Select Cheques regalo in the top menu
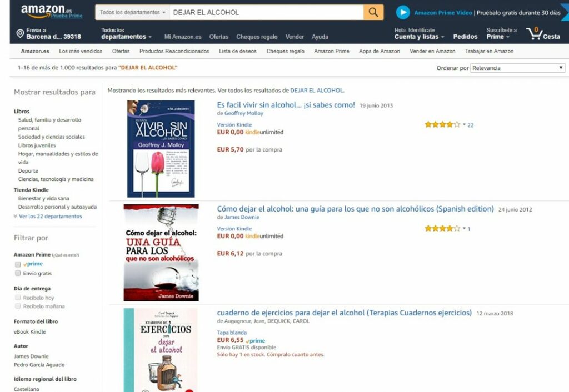 257,37
